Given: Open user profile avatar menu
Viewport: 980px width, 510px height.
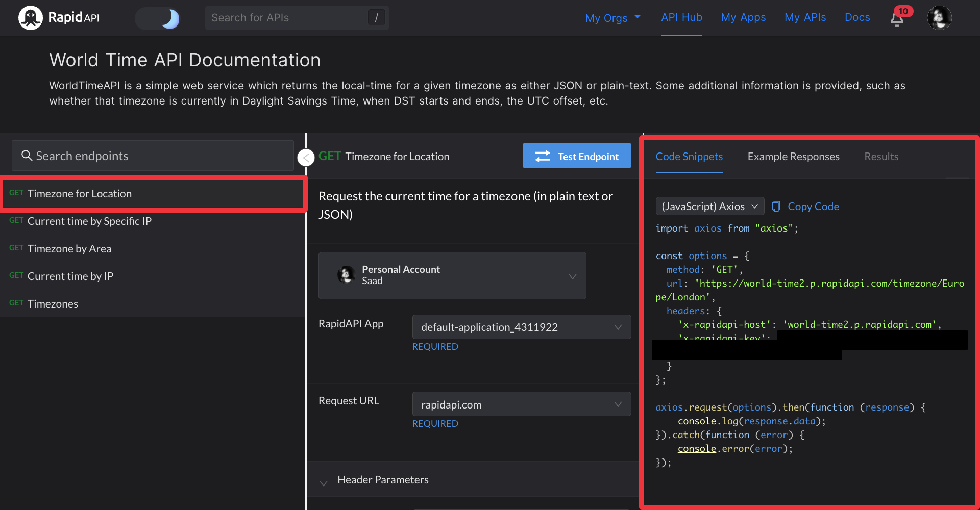Looking at the screenshot, I should [x=939, y=18].
